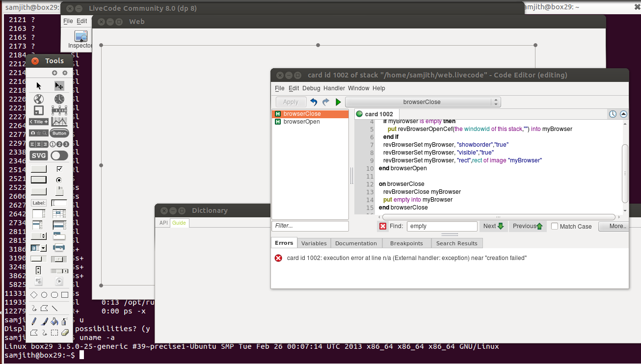Click the Next find button
Viewport: 641px width, 364px height.
pyautogui.click(x=493, y=226)
